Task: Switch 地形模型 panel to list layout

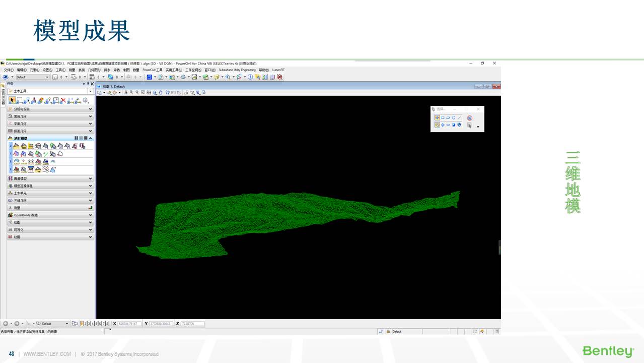Action: [81, 138]
